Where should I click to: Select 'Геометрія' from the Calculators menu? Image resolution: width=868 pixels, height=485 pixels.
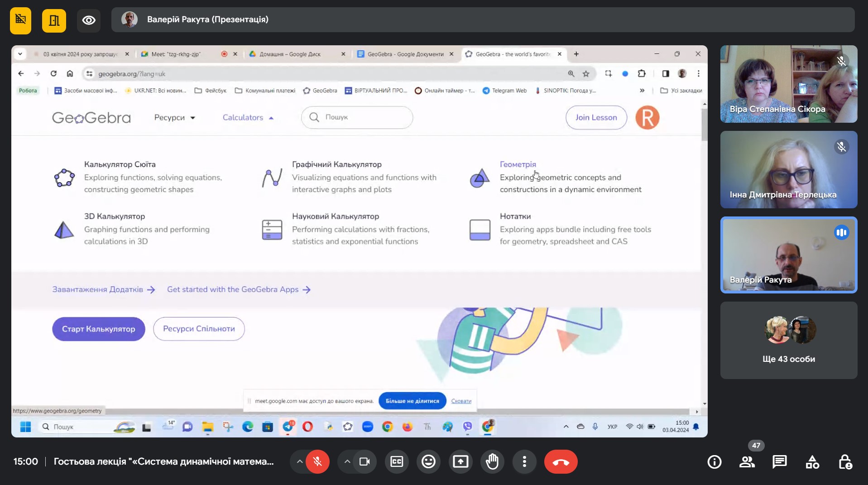(x=518, y=164)
